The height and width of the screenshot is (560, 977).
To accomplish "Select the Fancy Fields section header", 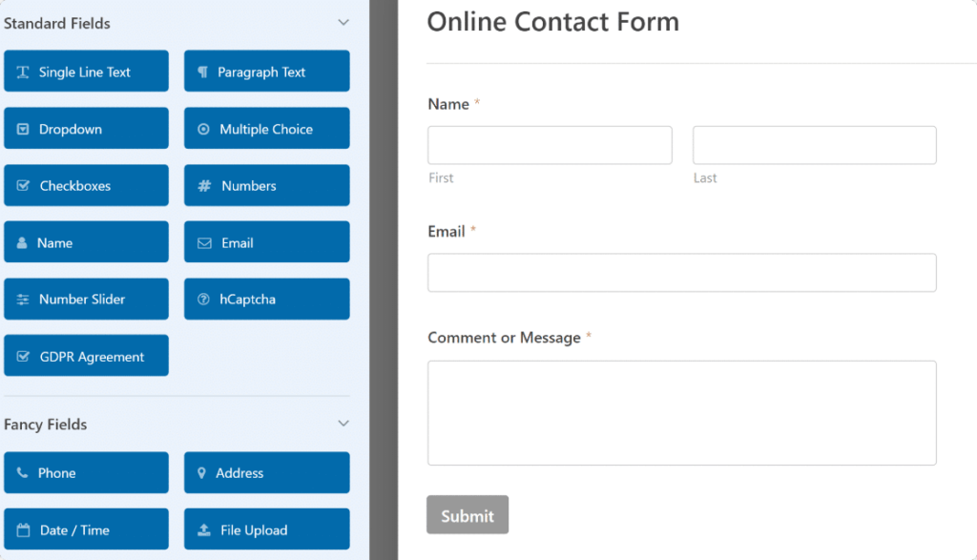I will (45, 424).
